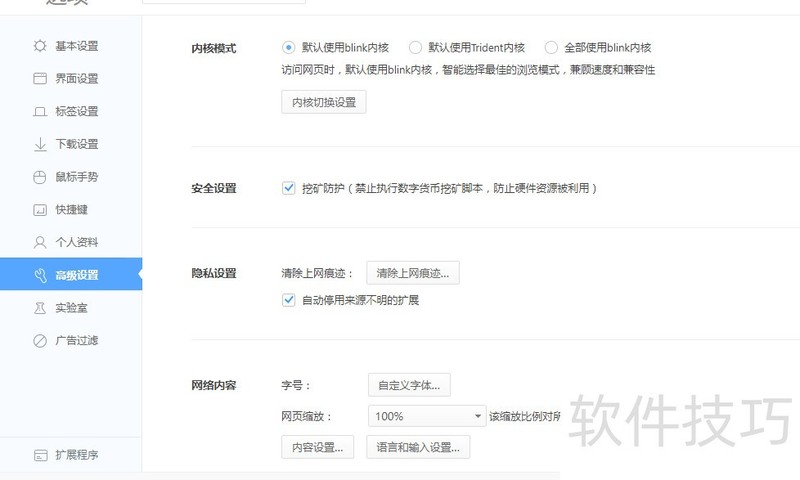This screenshot has height=480, width=800.
Task: Toggle 挖矿防护 checkbox
Action: click(x=288, y=188)
